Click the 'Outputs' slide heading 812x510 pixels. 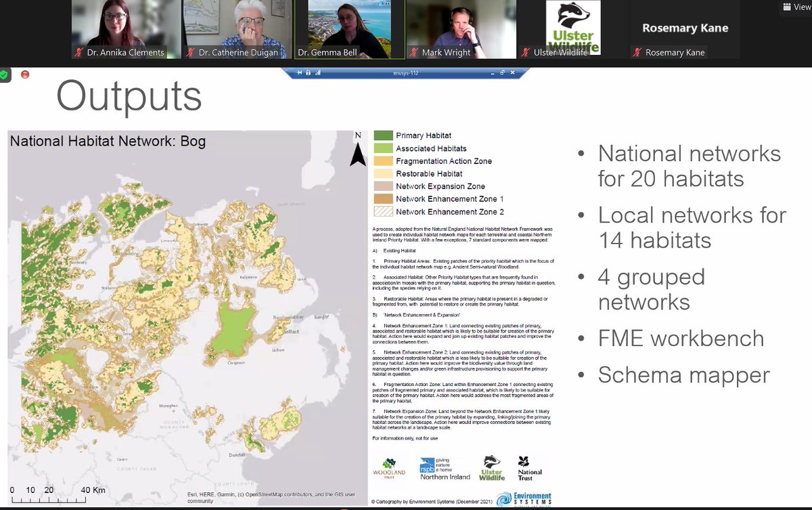click(x=129, y=97)
